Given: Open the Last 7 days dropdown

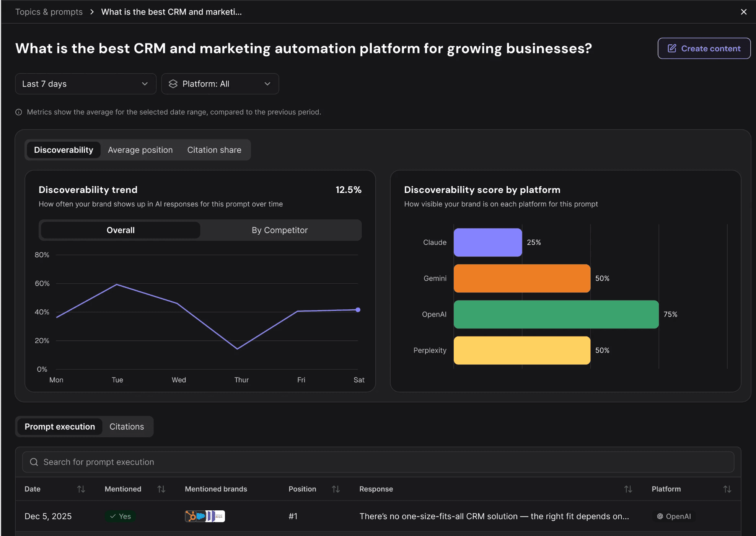Looking at the screenshot, I should 86,84.
